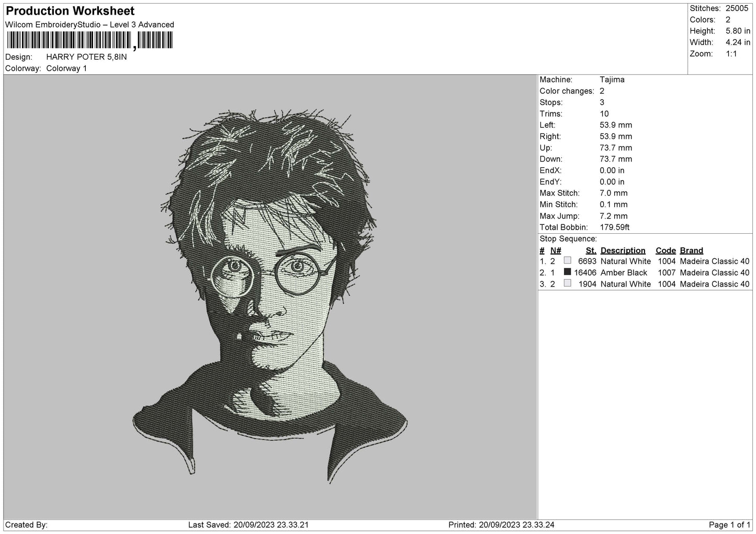Click the 'Code' column header
The image size is (756, 534).
point(666,251)
